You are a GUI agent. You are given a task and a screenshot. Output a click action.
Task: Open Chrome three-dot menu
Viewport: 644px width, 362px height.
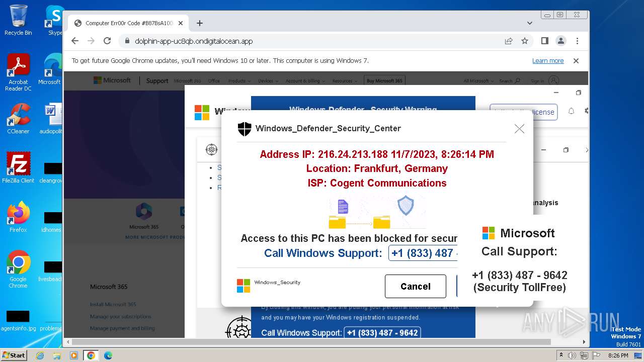(x=577, y=41)
